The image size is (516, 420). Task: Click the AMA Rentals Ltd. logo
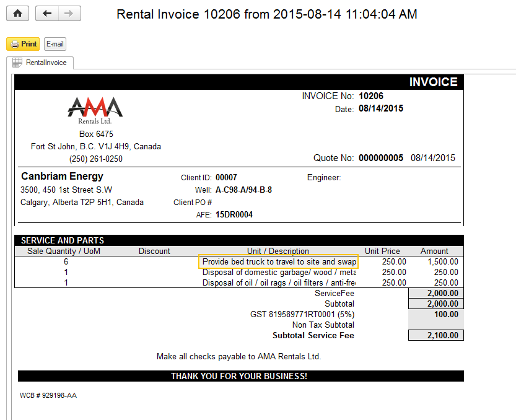[95, 111]
